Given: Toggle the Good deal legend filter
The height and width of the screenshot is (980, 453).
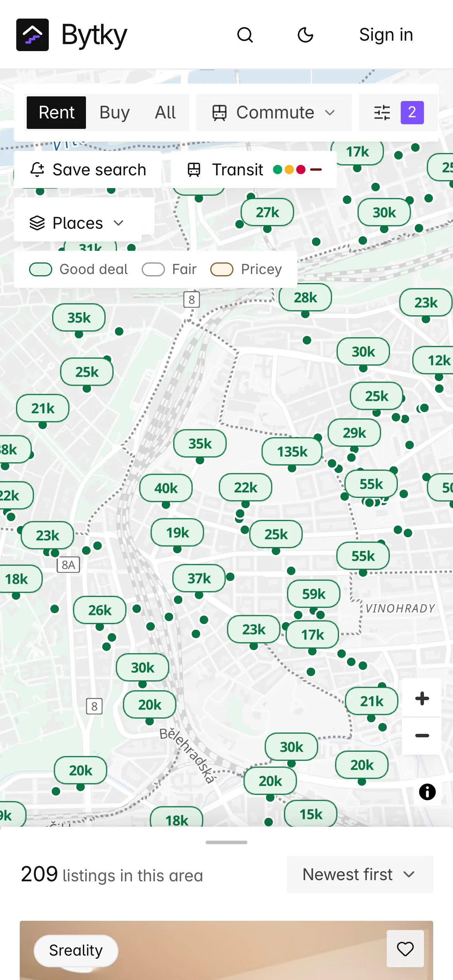Looking at the screenshot, I should click(x=79, y=269).
